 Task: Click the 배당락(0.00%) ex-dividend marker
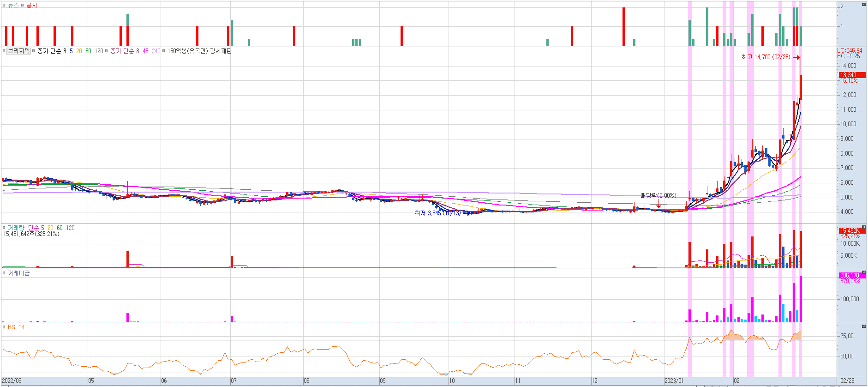click(x=658, y=196)
